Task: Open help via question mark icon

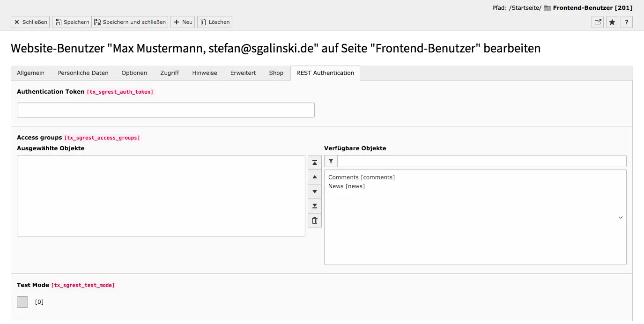Action: click(627, 22)
